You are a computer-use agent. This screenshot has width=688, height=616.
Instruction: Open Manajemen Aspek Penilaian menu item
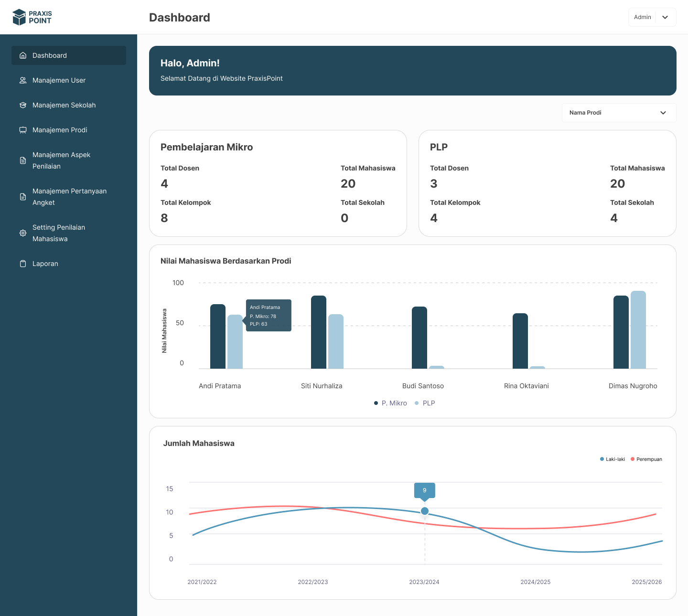click(69, 160)
